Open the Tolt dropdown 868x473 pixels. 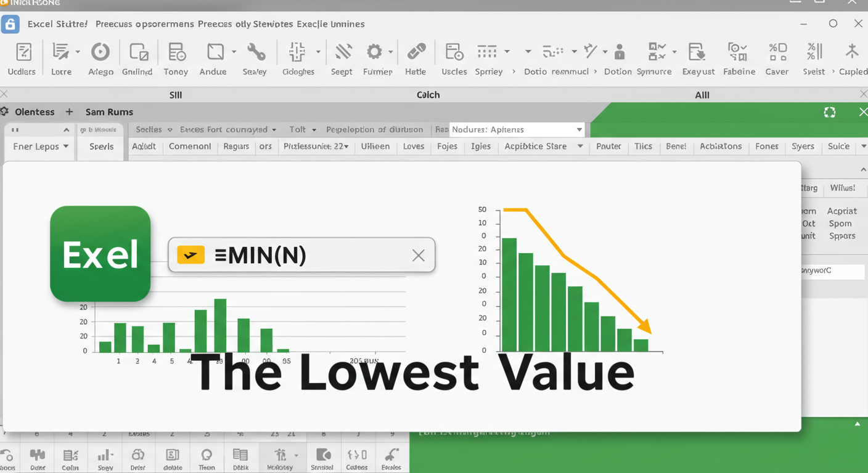click(x=303, y=129)
